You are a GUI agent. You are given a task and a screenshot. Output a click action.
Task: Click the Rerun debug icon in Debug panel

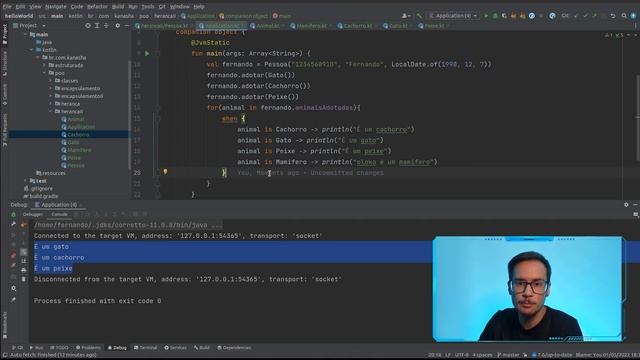pyautogui.click(x=13, y=214)
